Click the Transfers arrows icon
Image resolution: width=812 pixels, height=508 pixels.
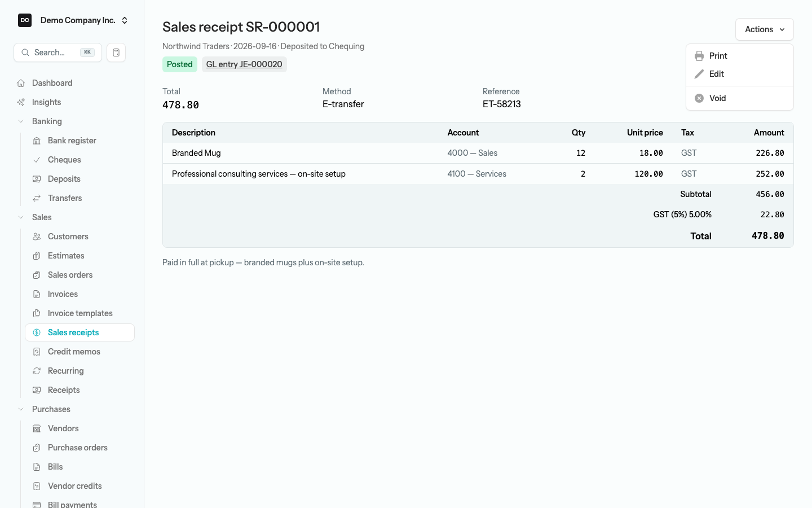coord(37,198)
